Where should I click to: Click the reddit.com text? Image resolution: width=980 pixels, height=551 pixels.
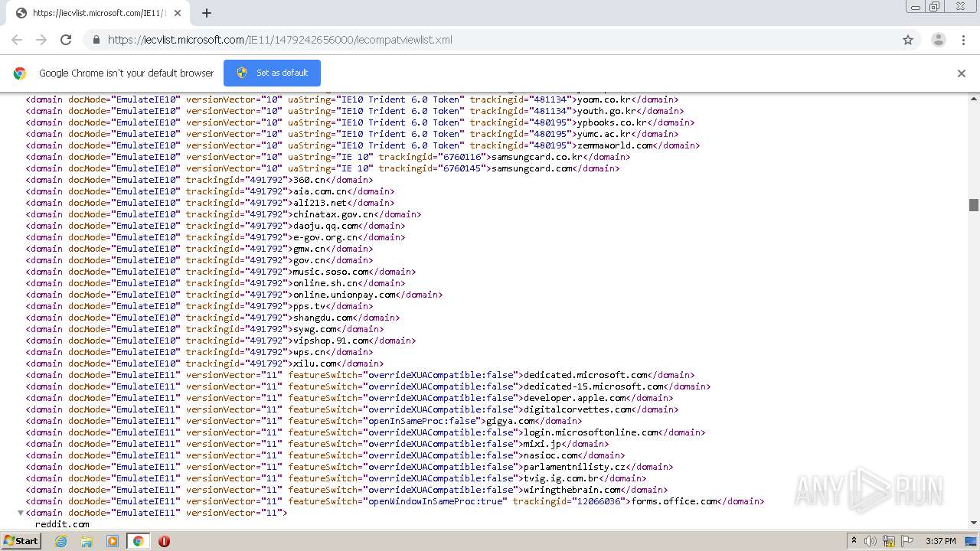(62, 524)
